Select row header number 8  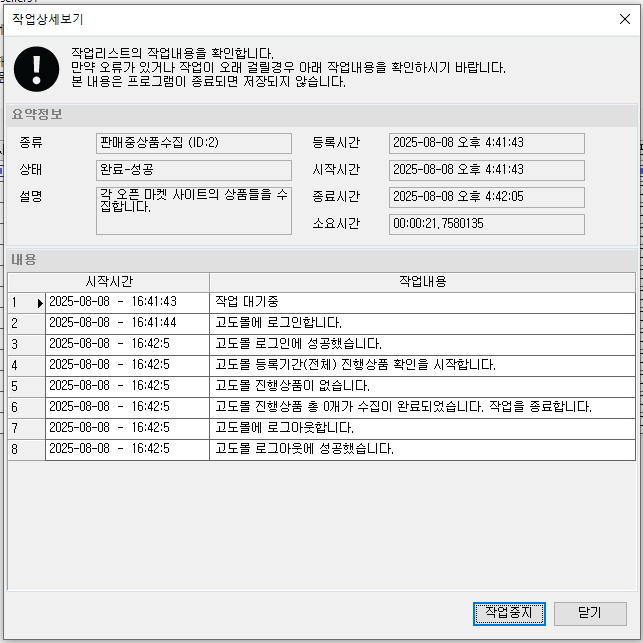27,450
